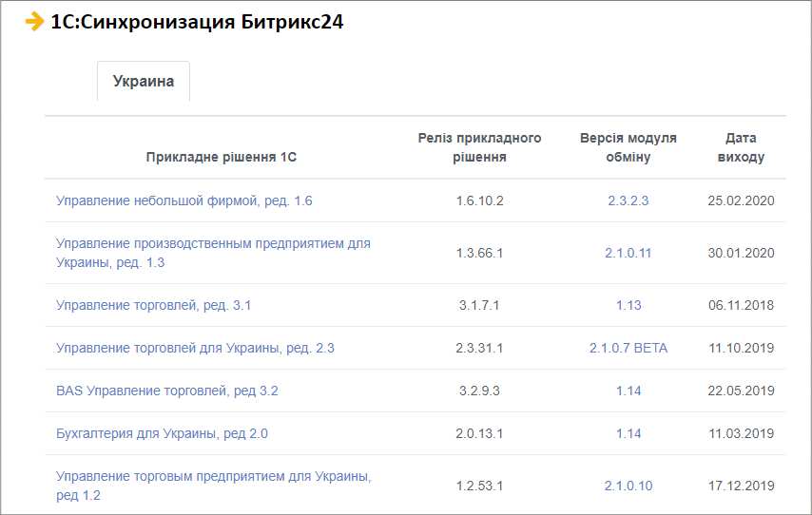Click date 11.03.2019
812x515 pixels.
point(741,433)
